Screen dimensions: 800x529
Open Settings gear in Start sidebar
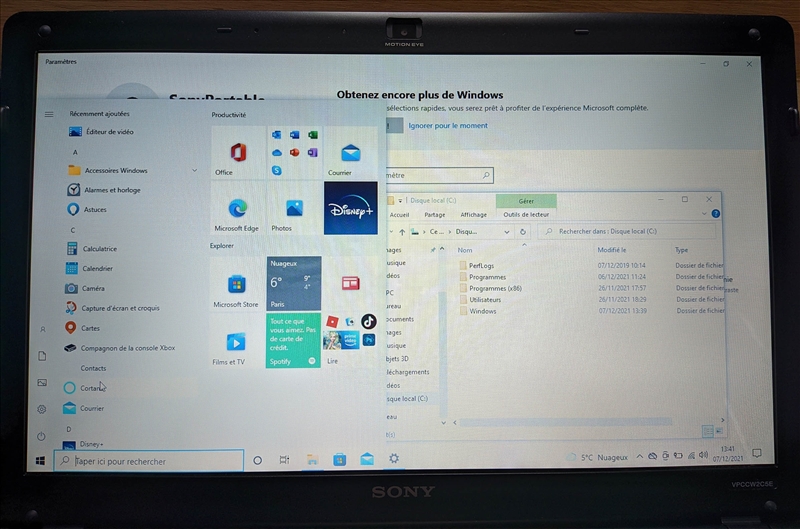[42, 409]
